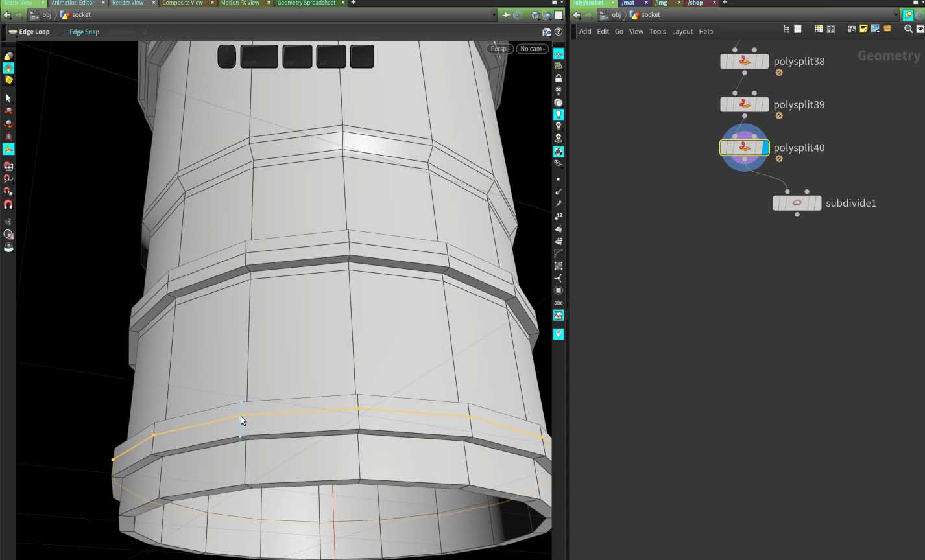
Task: Toggle the lock icon in display options bar
Action: pyautogui.click(x=559, y=78)
